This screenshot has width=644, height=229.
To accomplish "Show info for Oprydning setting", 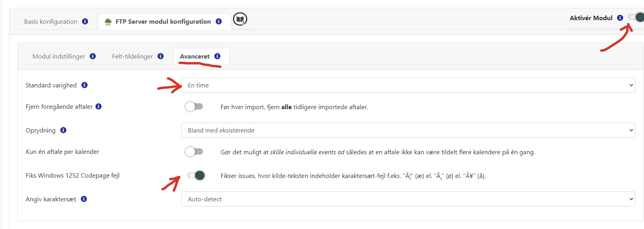I will (x=63, y=130).
